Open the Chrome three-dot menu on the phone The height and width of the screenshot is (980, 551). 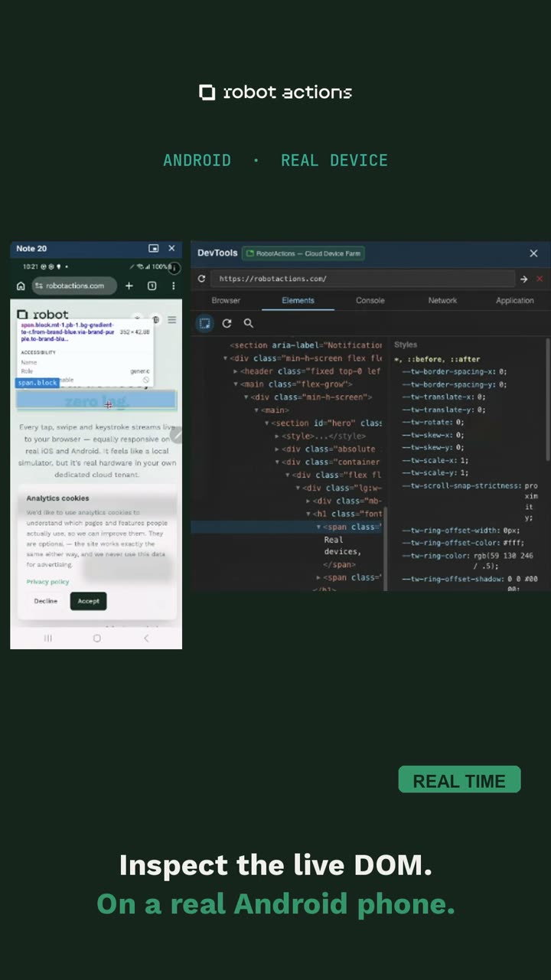tap(173, 286)
